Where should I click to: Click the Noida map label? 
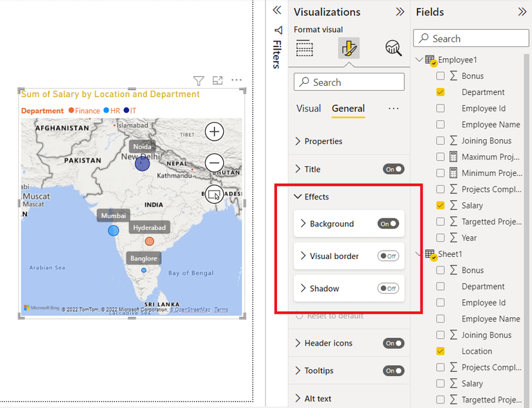(142, 147)
